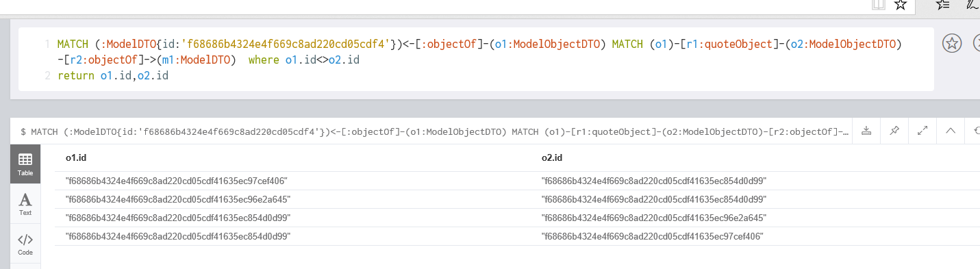The height and width of the screenshot is (269, 980).
Task: Click the 'return o1.id,o2.id' line in the editor
Action: pos(113,76)
